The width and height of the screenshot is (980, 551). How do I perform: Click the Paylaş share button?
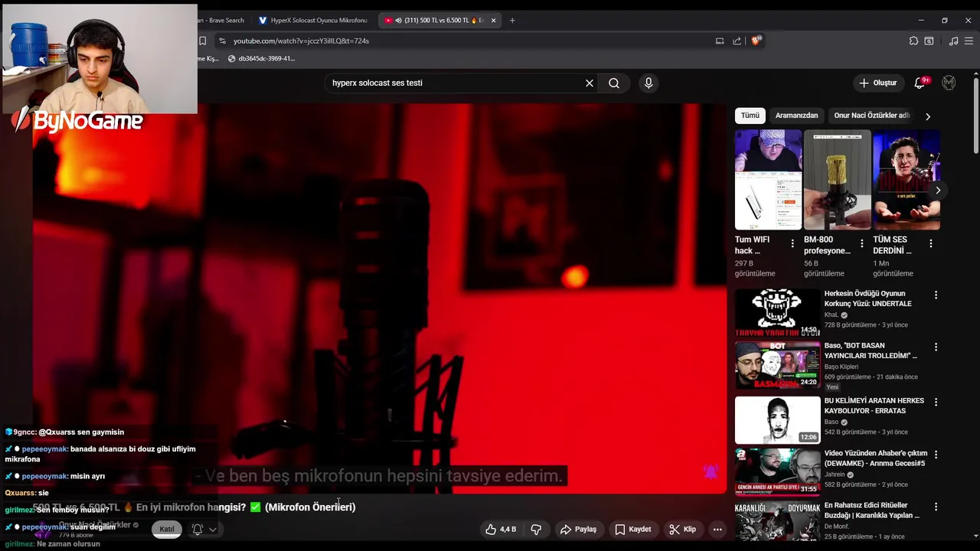(x=578, y=529)
